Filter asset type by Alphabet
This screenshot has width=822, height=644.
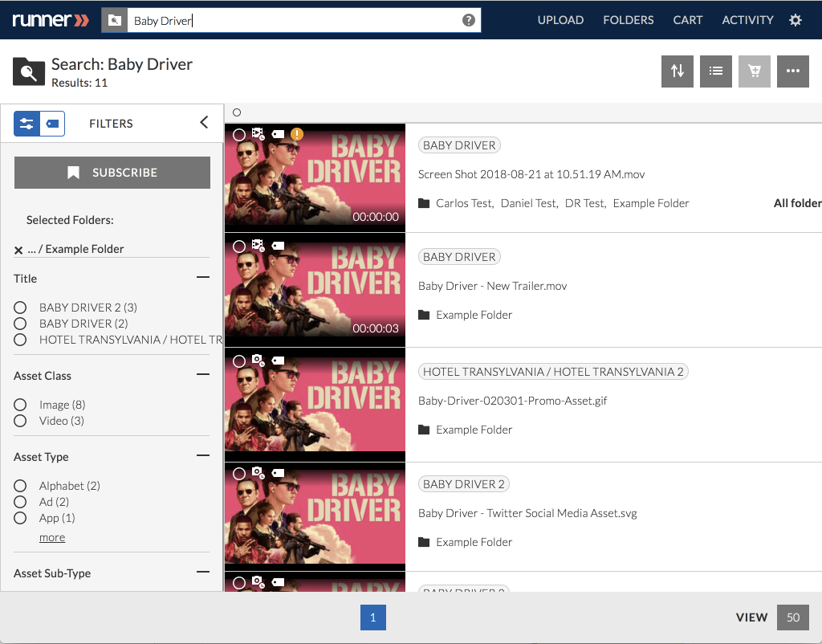(20, 486)
